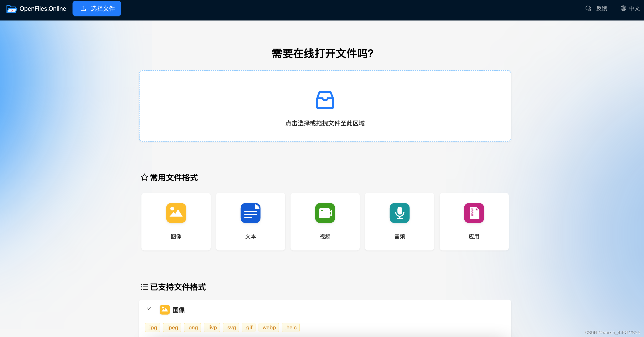This screenshot has width=644, height=337.
Task: Click the 反馈 menu item
Action: tap(602, 8)
